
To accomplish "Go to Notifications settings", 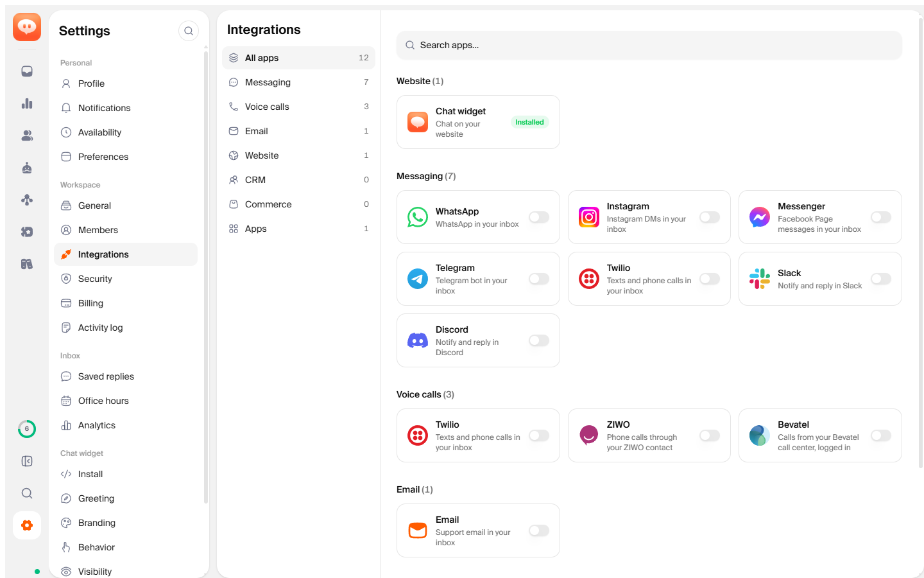I will (x=126, y=108).
